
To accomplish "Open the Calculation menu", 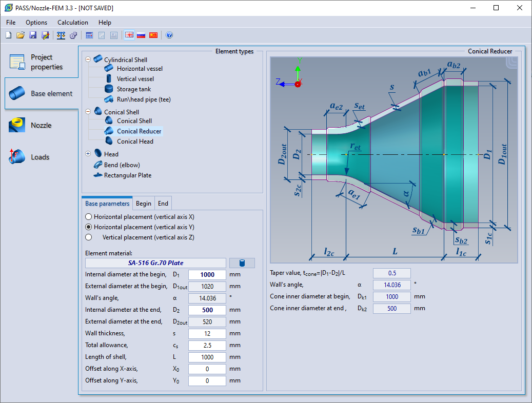I will [73, 23].
